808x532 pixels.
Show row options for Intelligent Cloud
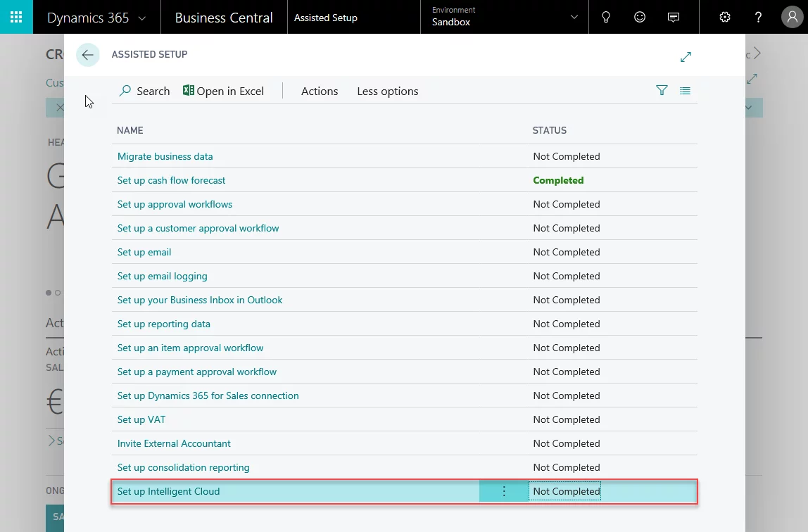504,491
